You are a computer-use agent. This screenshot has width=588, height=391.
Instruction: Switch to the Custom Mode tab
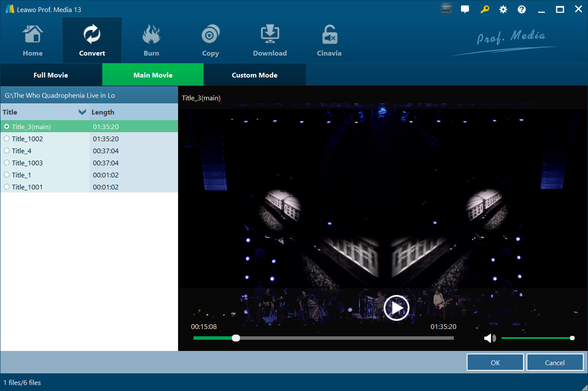click(x=255, y=75)
